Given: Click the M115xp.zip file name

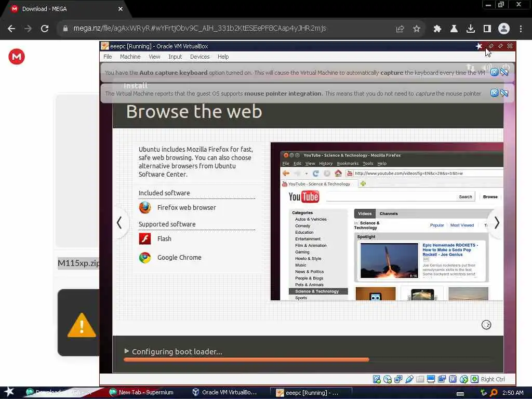Looking at the screenshot, I should point(79,263).
